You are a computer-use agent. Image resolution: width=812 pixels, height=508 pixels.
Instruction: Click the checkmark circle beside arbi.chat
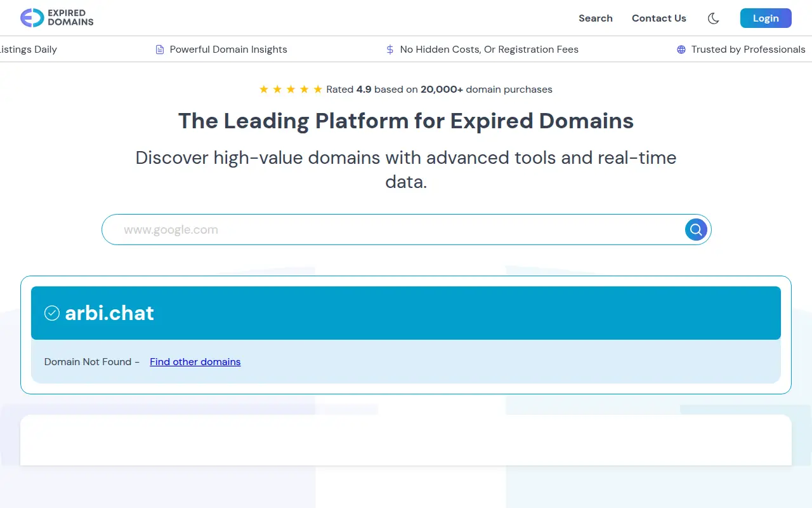tap(52, 313)
